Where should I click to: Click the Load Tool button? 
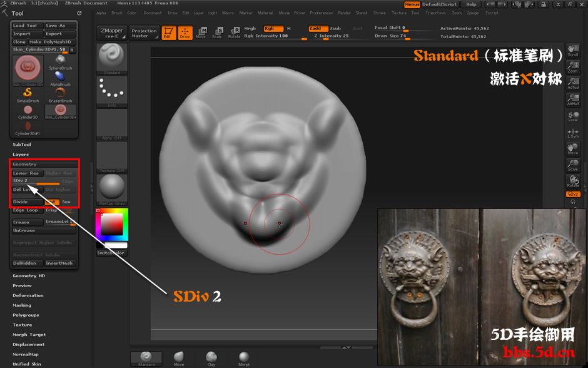click(x=28, y=26)
